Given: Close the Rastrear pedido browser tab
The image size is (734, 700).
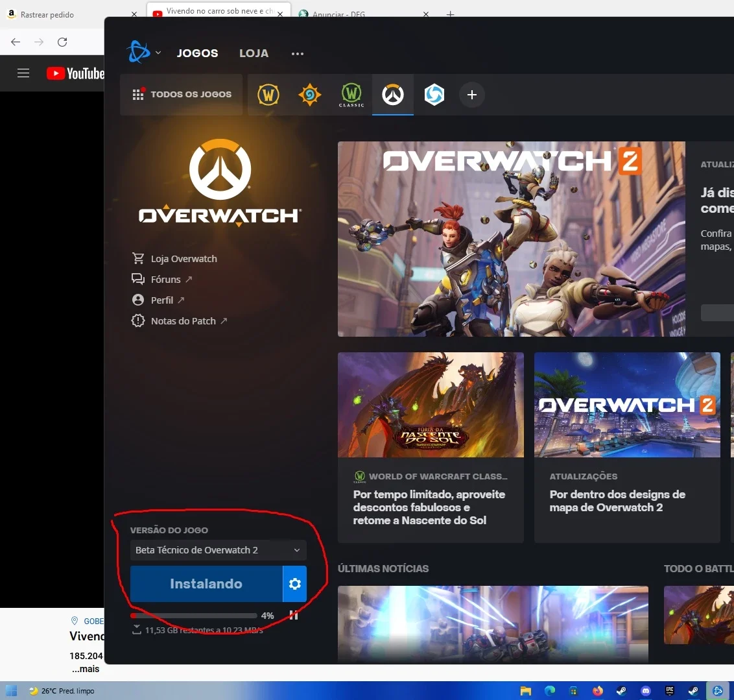Looking at the screenshot, I should click(x=134, y=14).
